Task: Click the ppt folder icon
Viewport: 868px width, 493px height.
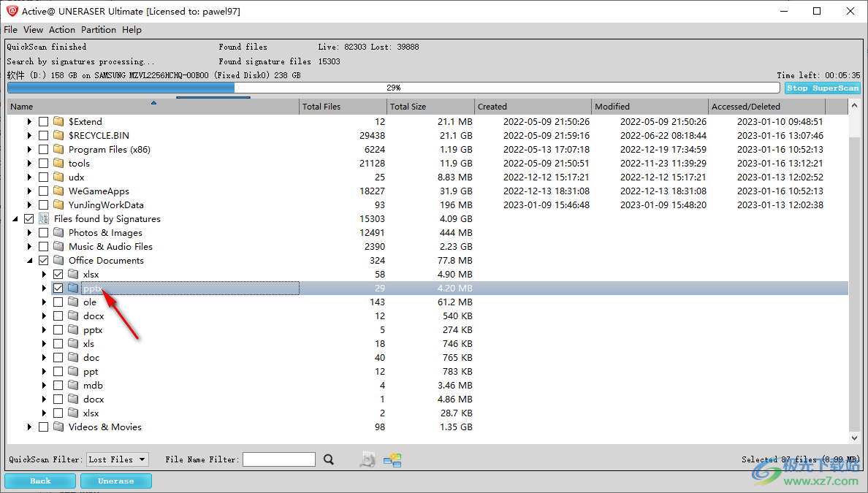Action: point(73,371)
